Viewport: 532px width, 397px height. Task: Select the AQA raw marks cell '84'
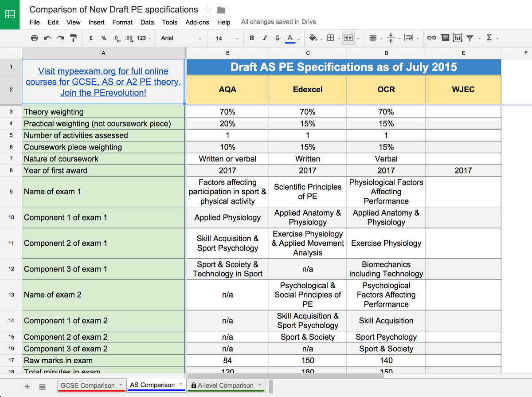(227, 361)
